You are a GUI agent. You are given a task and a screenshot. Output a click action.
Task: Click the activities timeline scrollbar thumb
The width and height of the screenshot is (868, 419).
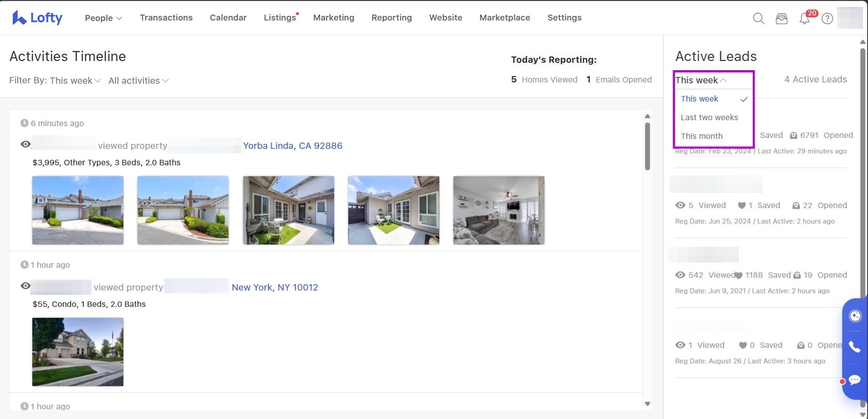[647, 146]
